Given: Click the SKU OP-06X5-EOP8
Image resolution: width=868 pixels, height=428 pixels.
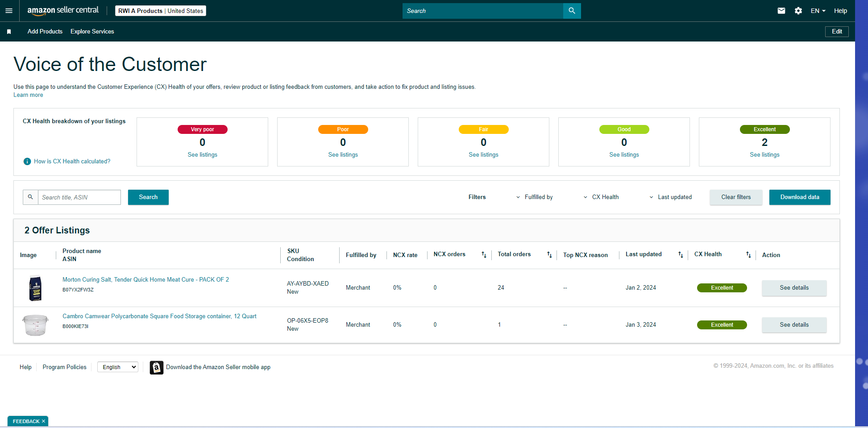Looking at the screenshot, I should [307, 321].
